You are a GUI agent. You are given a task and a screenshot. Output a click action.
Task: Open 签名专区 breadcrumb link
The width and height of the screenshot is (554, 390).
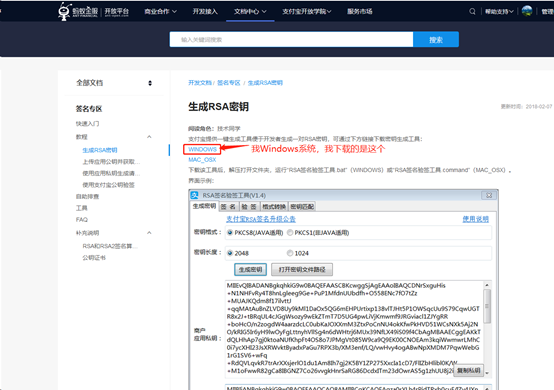click(x=229, y=83)
